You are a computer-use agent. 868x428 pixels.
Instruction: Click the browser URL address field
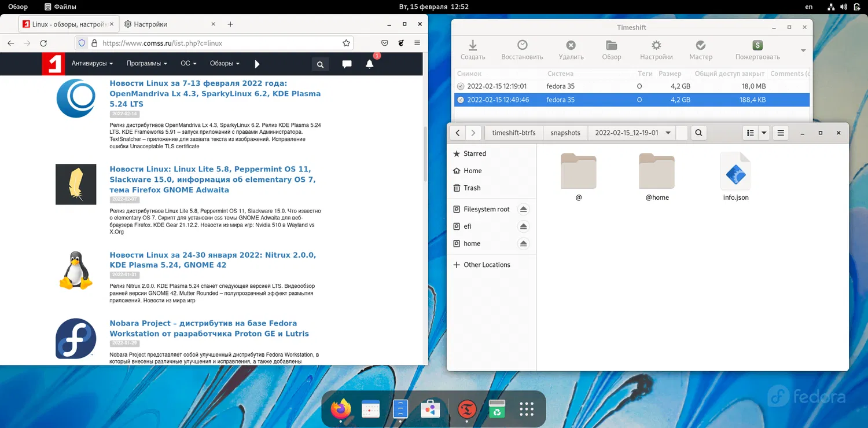tap(220, 43)
